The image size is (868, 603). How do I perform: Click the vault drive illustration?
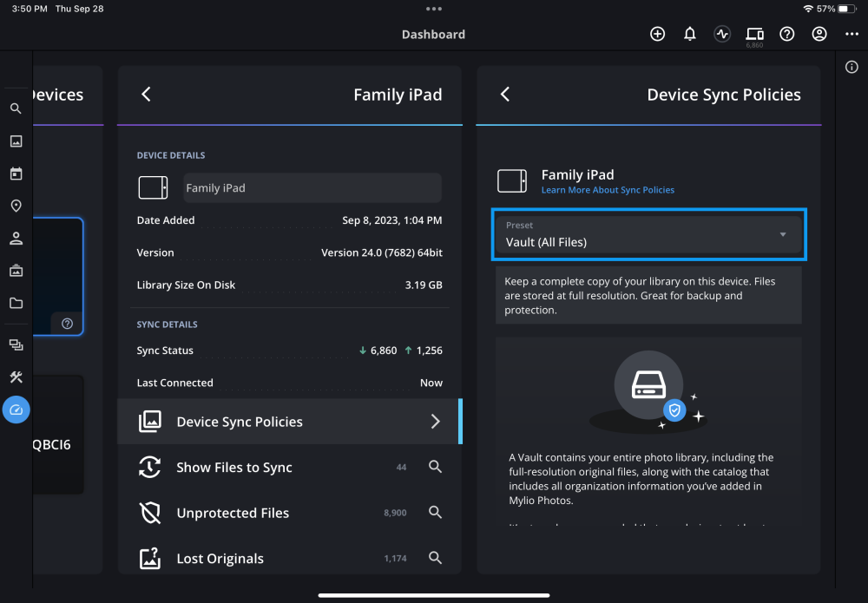click(x=648, y=391)
